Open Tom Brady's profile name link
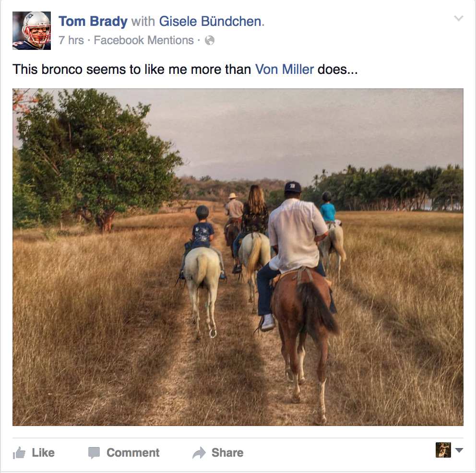Screen dimensions: 476x473 93,22
